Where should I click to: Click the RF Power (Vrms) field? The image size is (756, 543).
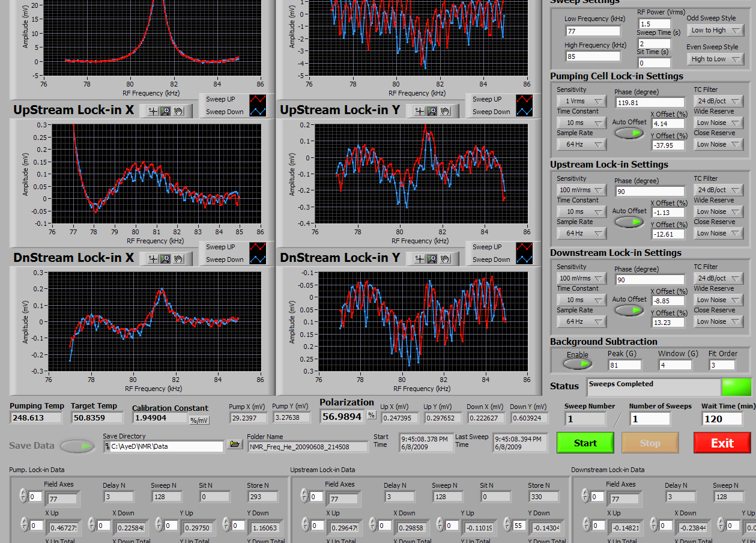[655, 23]
